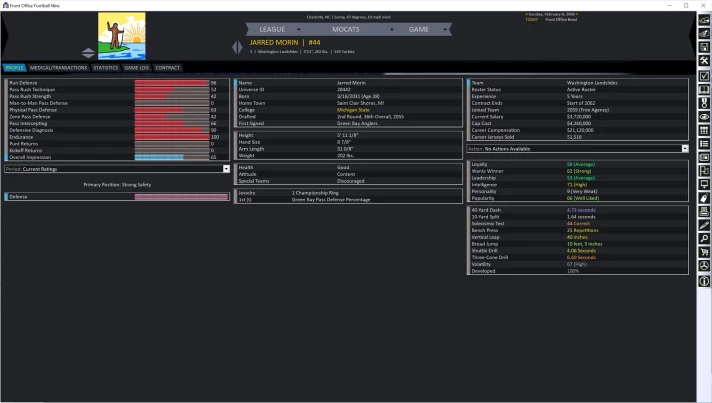The width and height of the screenshot is (712, 403).
Task: Open the Michigan State college link
Action: point(353,110)
